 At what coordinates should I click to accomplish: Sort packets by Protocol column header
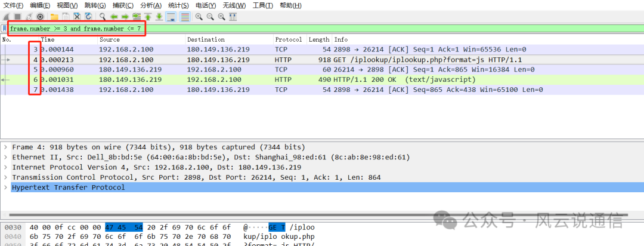tap(289, 39)
